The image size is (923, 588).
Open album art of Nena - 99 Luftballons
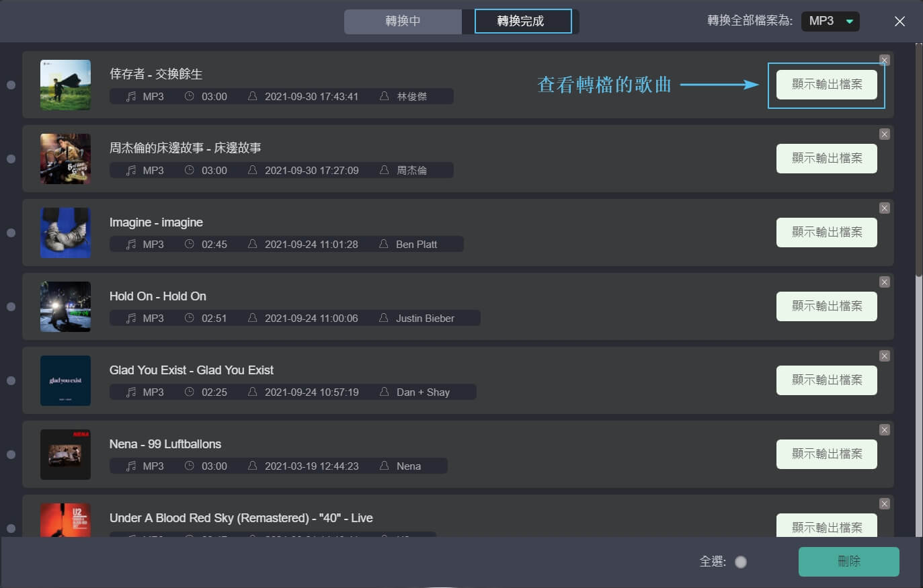point(65,454)
